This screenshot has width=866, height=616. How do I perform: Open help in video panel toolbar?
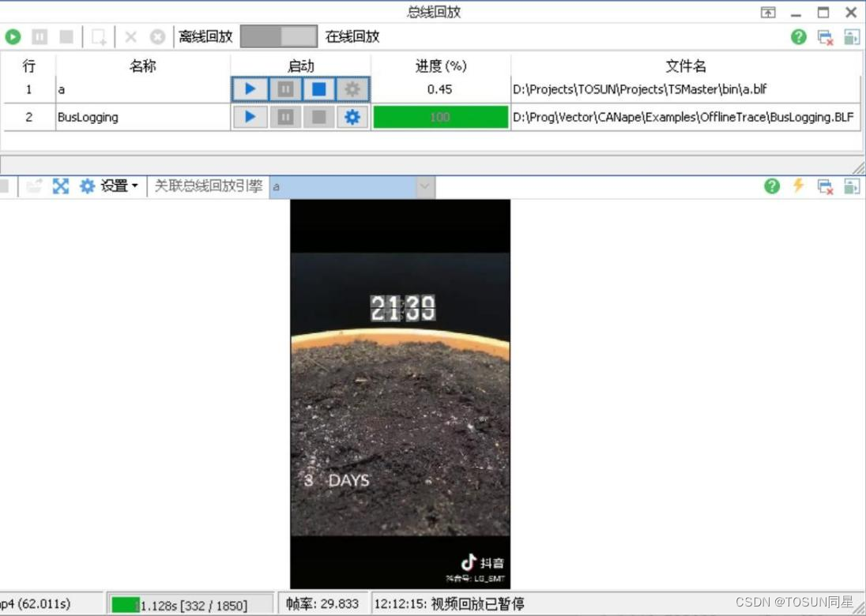click(x=771, y=186)
